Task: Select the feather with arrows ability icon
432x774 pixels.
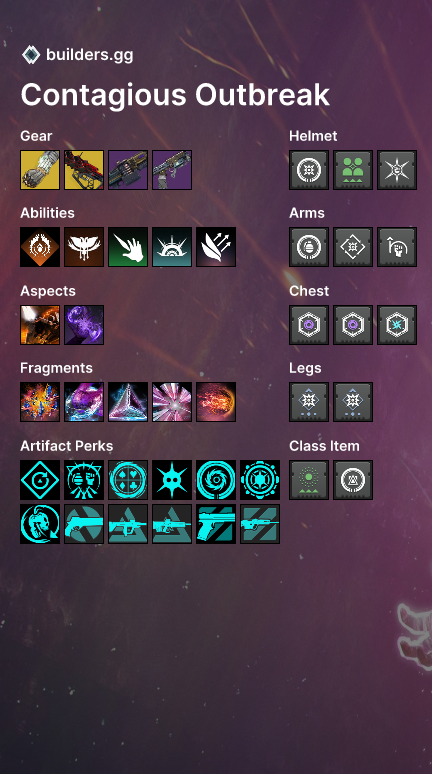Action: (x=216, y=247)
